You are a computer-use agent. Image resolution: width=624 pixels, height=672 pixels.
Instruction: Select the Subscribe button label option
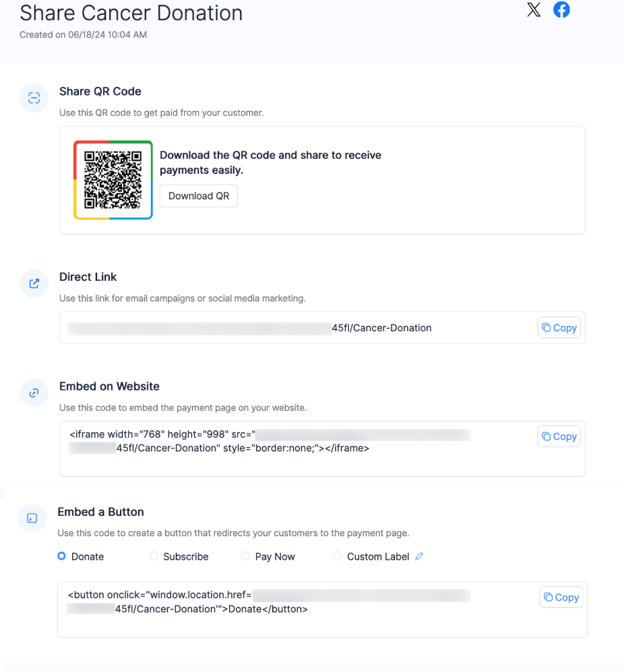tap(152, 556)
